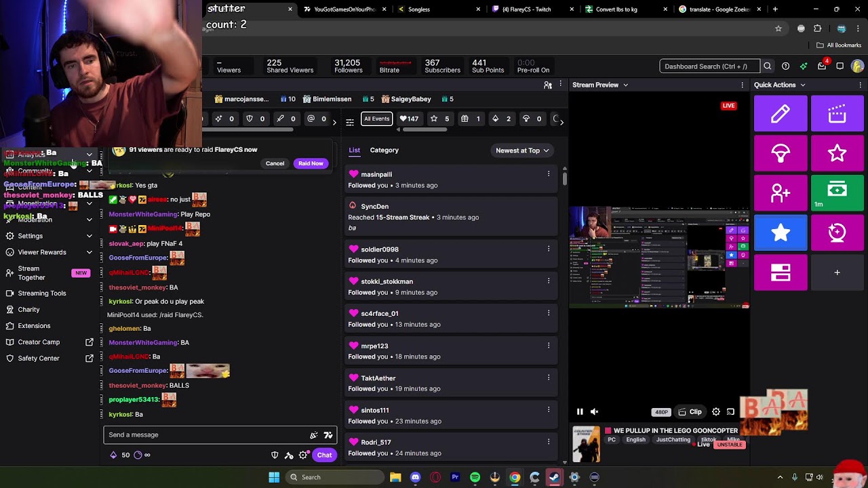The height and width of the screenshot is (488, 868).
Task: Click the crystal ball rerun quick action tile
Action: 837,232
